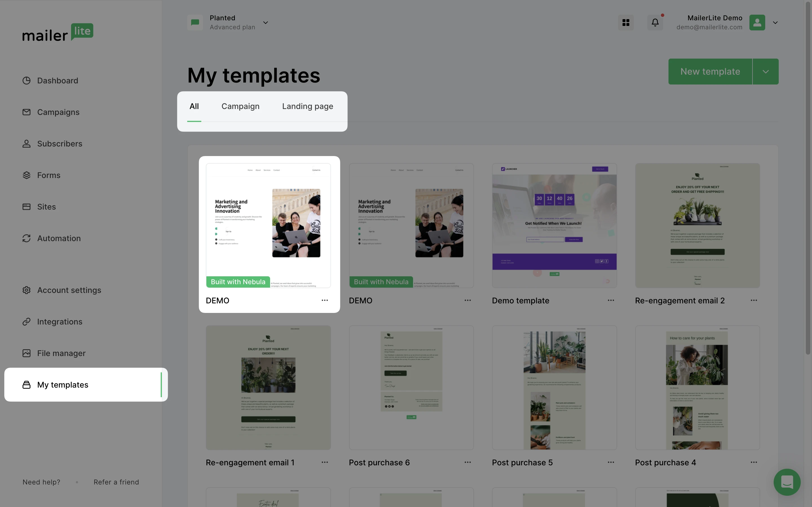
Task: Open three-dot menu for Post purchase 6
Action: coord(467,462)
